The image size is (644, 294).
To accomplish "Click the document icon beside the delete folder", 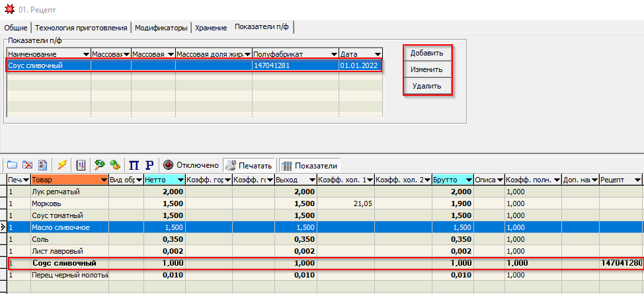I will pyautogui.click(x=42, y=165).
